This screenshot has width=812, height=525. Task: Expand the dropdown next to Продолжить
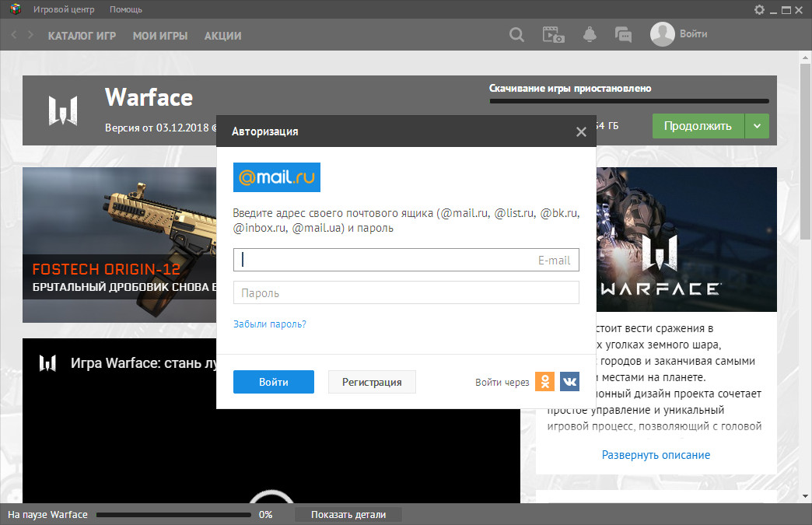[x=757, y=126]
